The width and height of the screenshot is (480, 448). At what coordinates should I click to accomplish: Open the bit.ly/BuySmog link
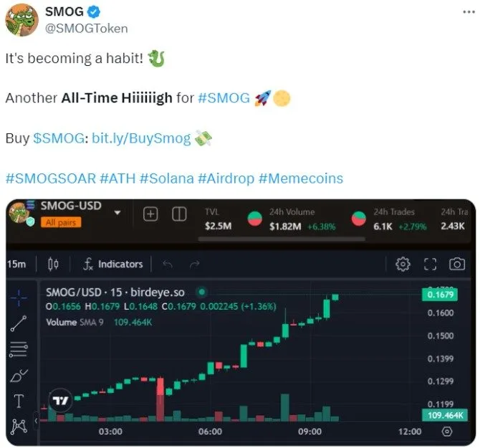point(141,138)
